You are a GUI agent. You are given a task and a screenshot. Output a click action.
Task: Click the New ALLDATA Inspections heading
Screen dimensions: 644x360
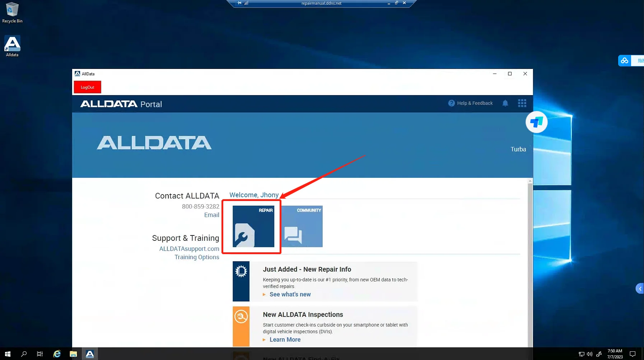tap(303, 315)
